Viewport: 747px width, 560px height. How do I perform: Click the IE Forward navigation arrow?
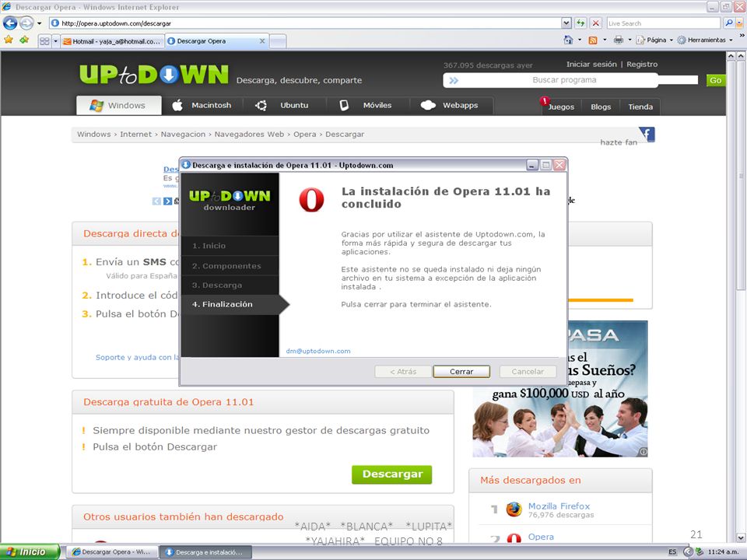coord(26,23)
